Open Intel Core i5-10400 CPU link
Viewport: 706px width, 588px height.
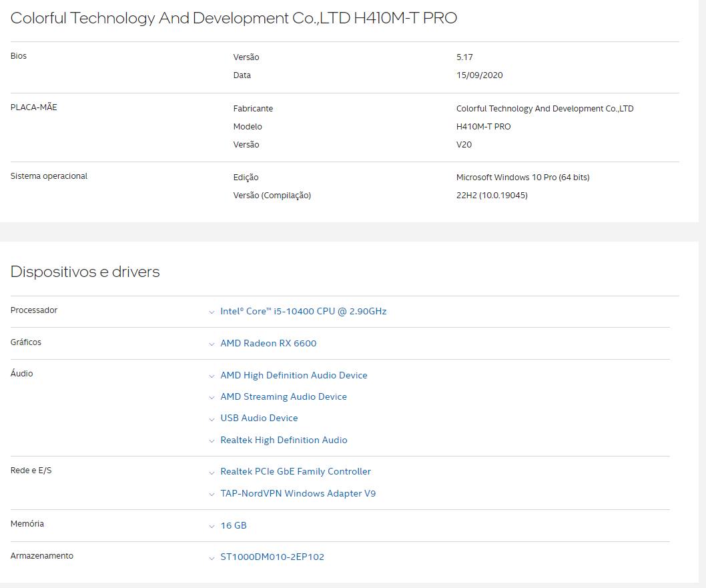[x=303, y=311]
